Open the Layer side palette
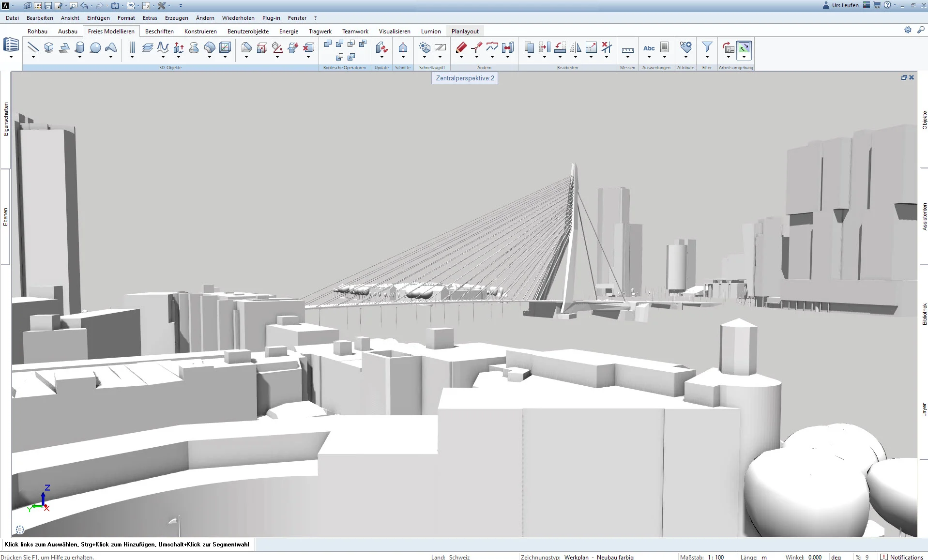 924,410
